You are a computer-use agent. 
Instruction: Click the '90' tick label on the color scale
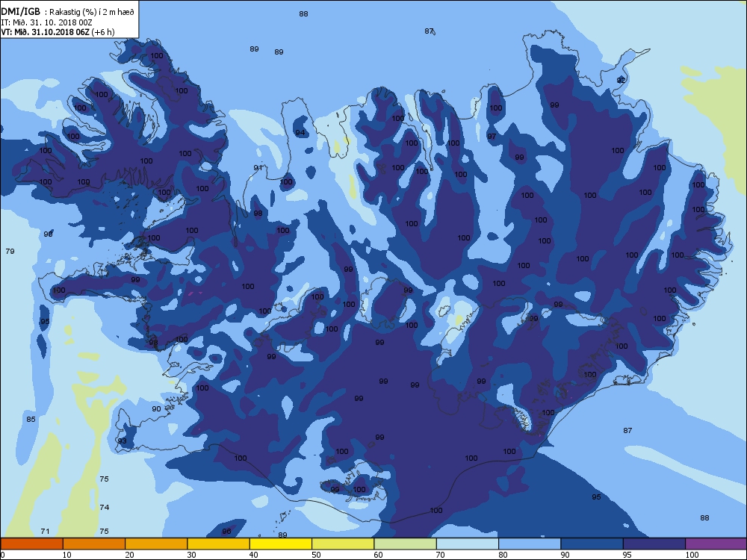coord(565,554)
